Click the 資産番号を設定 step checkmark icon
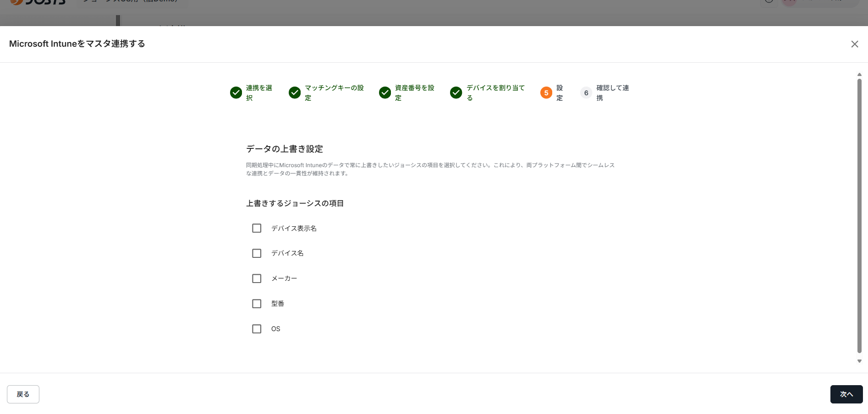868x414 pixels. tap(385, 93)
